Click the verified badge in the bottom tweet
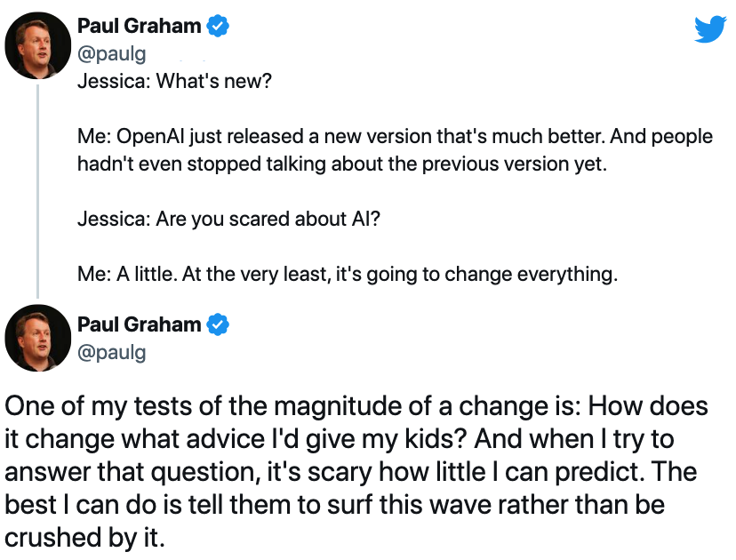This screenshot has width=736, height=560. tap(218, 324)
